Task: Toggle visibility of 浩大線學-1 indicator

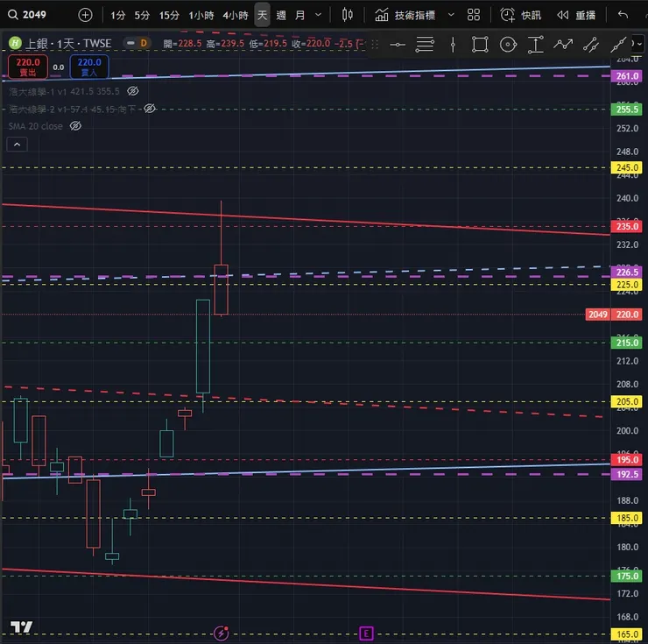Action: pos(132,91)
